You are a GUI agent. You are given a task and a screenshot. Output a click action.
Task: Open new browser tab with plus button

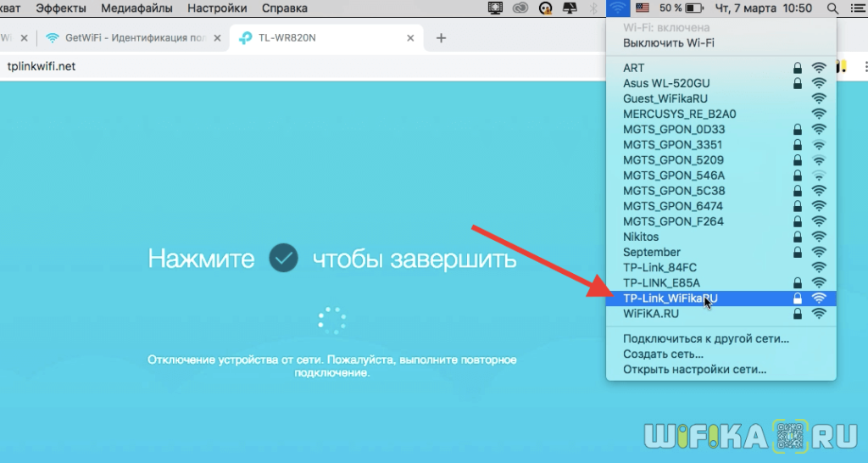pos(441,38)
